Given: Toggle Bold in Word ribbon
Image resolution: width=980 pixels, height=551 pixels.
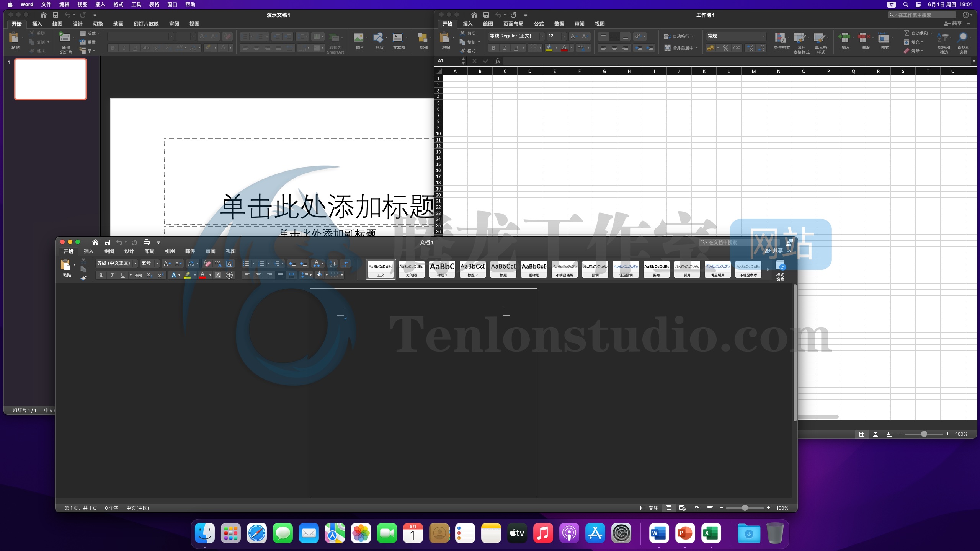Looking at the screenshot, I should [x=101, y=275].
